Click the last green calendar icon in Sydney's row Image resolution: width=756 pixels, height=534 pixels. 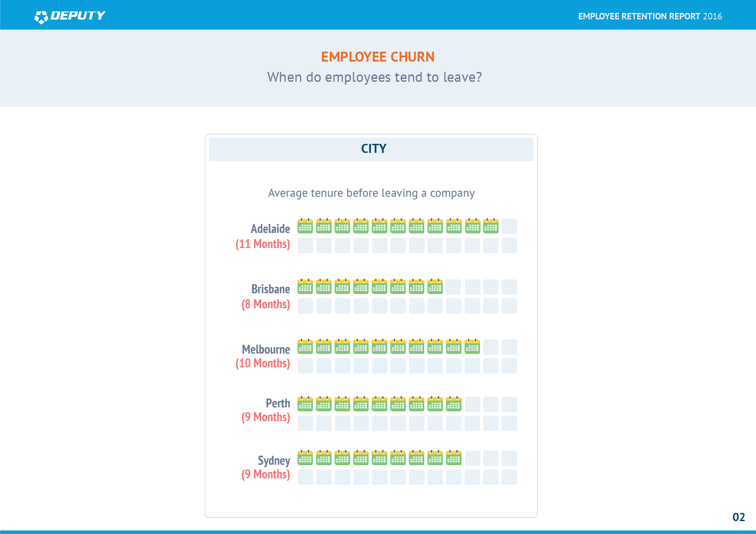453,458
